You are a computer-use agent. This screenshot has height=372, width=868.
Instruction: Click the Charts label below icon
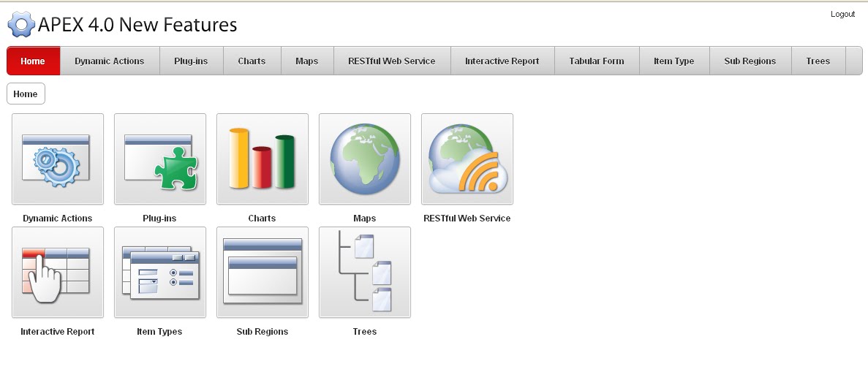pos(262,218)
